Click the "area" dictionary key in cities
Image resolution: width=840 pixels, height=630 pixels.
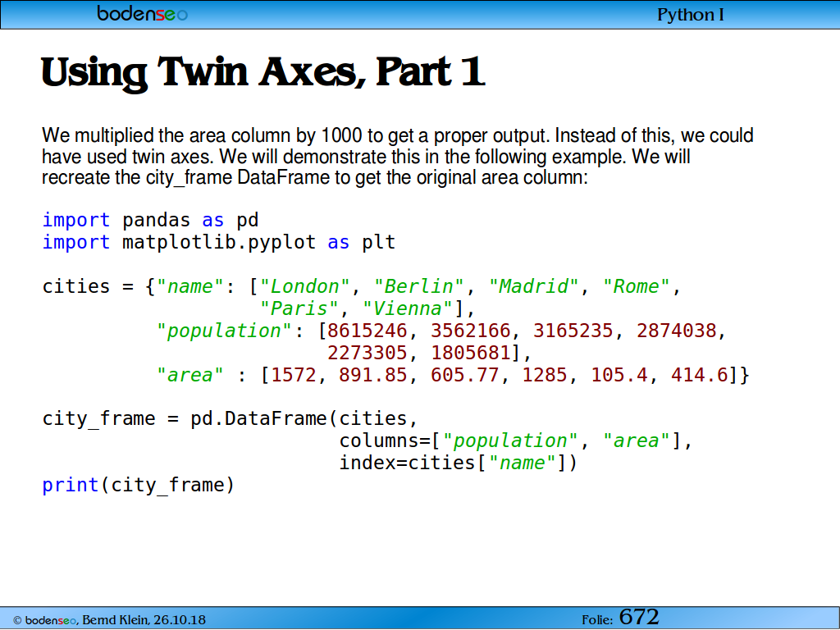189,374
